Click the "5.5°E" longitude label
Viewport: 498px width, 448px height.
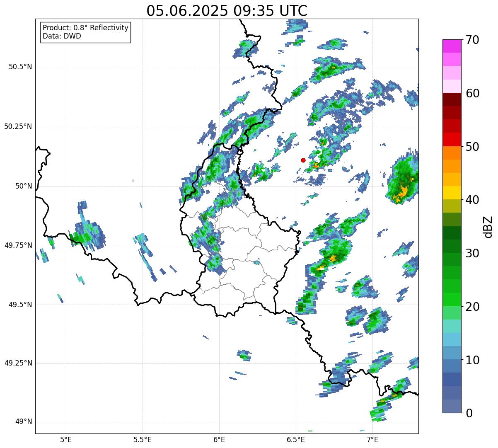click(x=143, y=439)
